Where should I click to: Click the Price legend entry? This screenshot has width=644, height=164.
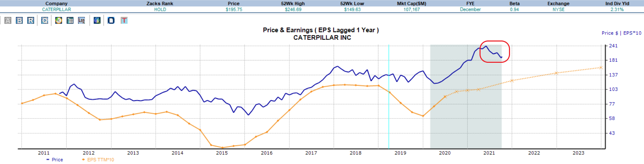click(55, 160)
